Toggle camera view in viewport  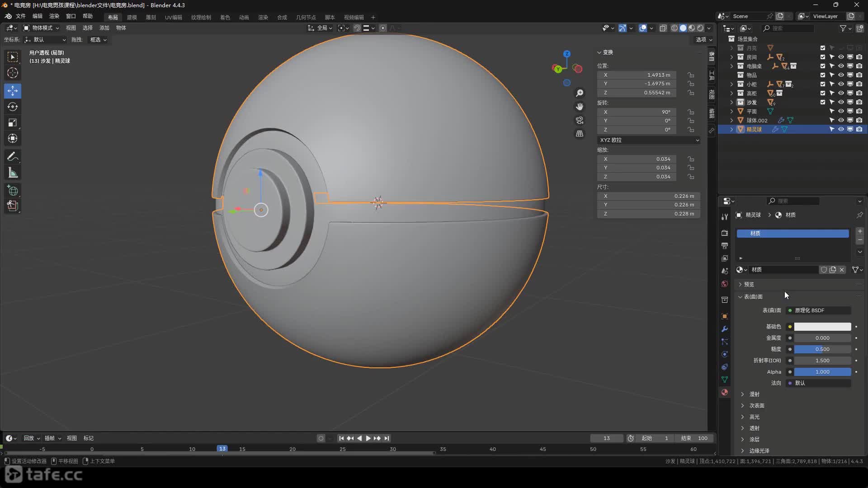pyautogui.click(x=580, y=120)
